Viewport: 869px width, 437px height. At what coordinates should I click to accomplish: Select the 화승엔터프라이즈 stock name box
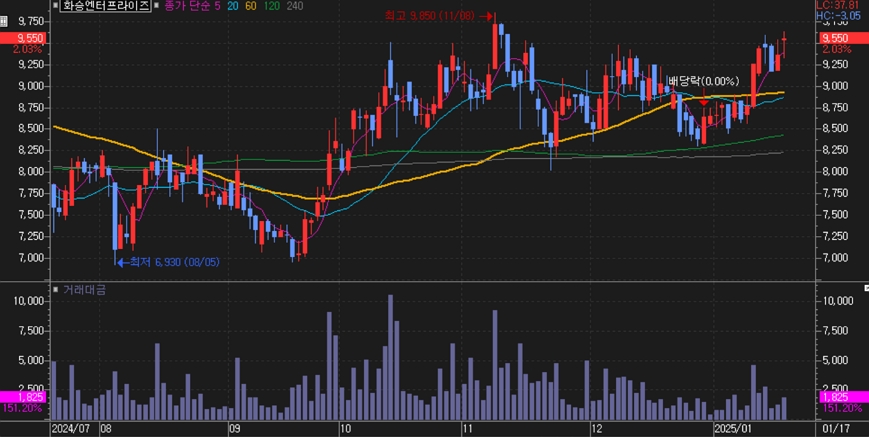pyautogui.click(x=105, y=6)
